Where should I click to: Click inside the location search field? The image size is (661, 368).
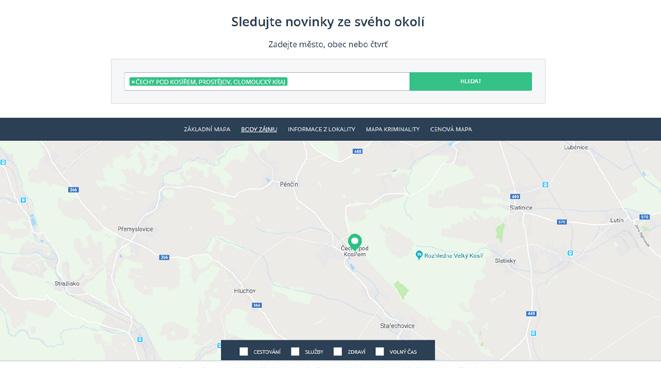[x=267, y=81]
